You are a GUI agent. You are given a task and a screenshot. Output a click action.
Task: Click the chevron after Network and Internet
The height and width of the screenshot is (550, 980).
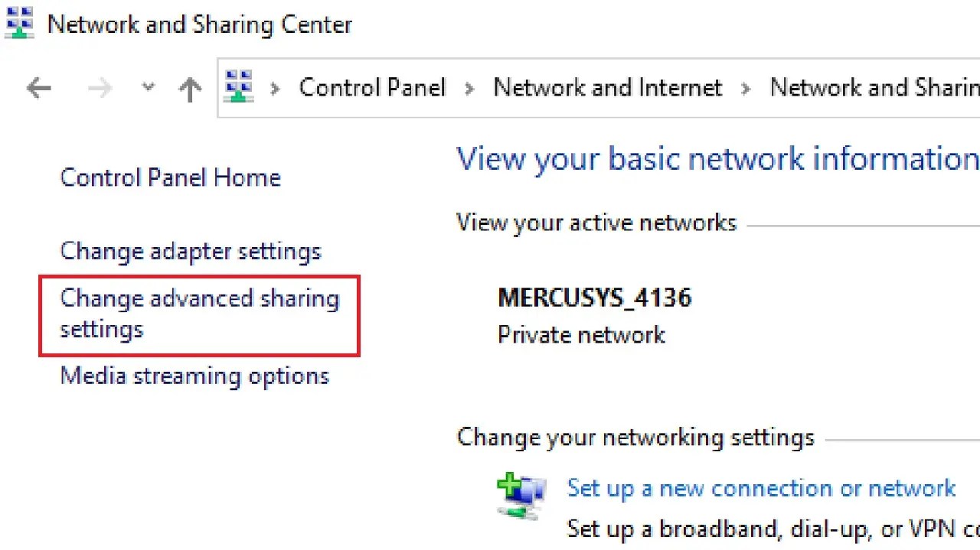745,87
